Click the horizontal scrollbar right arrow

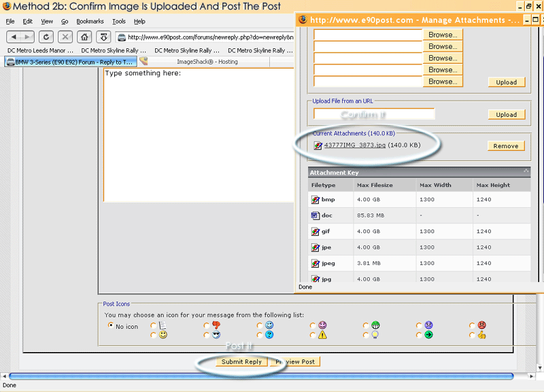pyautogui.click(x=531, y=376)
